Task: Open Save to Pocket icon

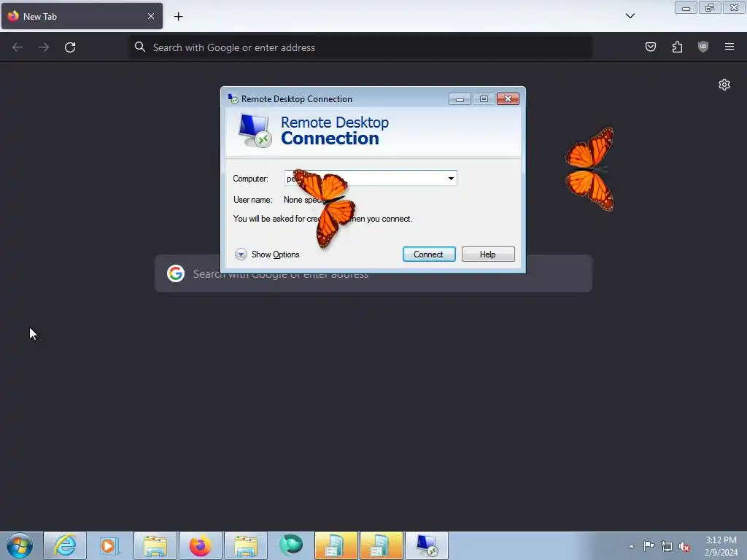Action: click(x=650, y=47)
